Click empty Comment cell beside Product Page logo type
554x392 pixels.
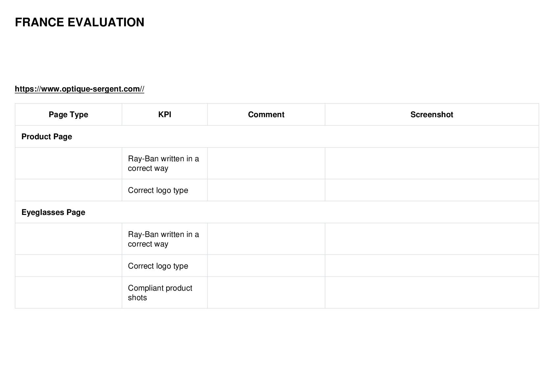(x=266, y=190)
